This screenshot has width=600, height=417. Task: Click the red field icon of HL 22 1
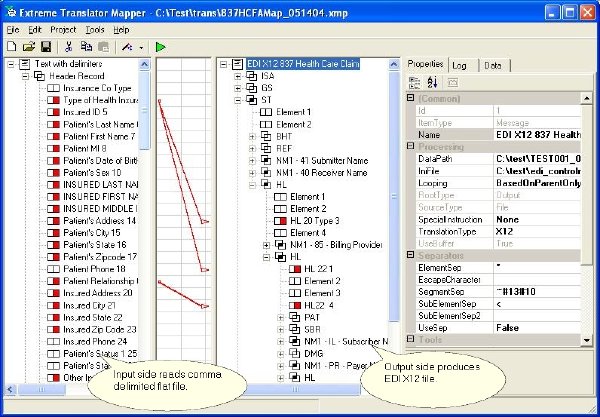click(295, 269)
